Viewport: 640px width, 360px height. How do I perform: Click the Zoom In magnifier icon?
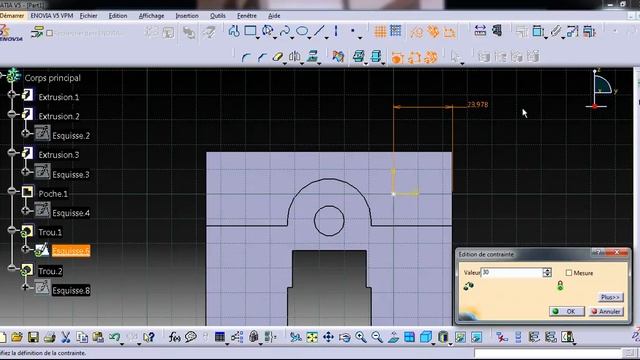360,337
